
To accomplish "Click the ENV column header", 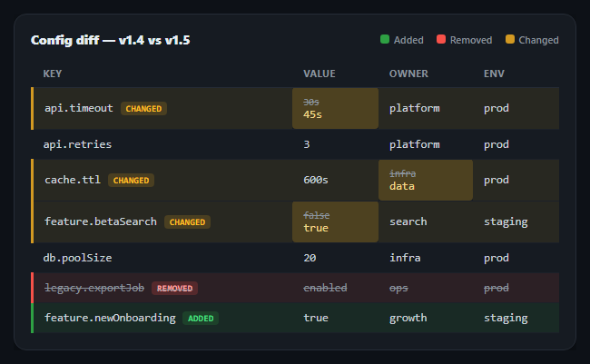I will pyautogui.click(x=494, y=74).
